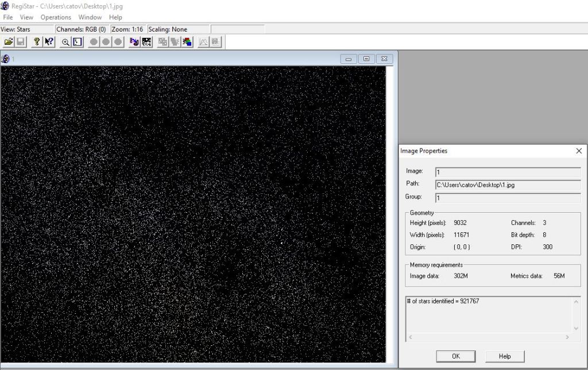The image size is (588, 370).
Task: Click the Help button in Image Properties
Action: tap(505, 356)
